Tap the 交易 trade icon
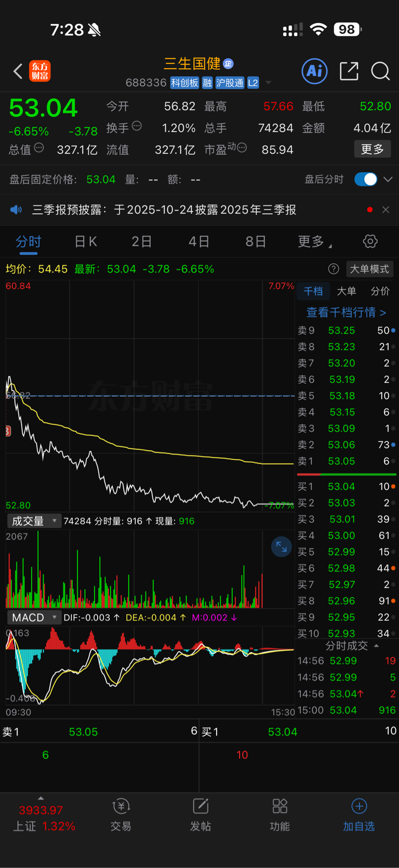 [x=121, y=815]
